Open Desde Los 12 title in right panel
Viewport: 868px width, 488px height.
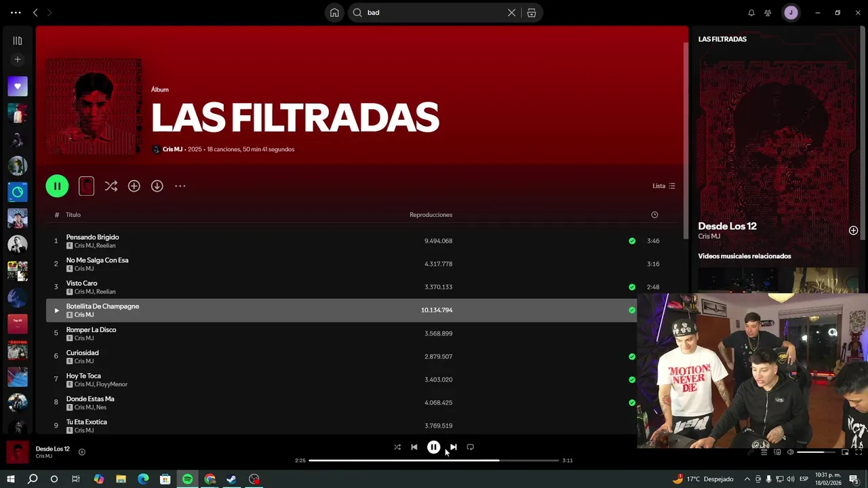tap(727, 226)
